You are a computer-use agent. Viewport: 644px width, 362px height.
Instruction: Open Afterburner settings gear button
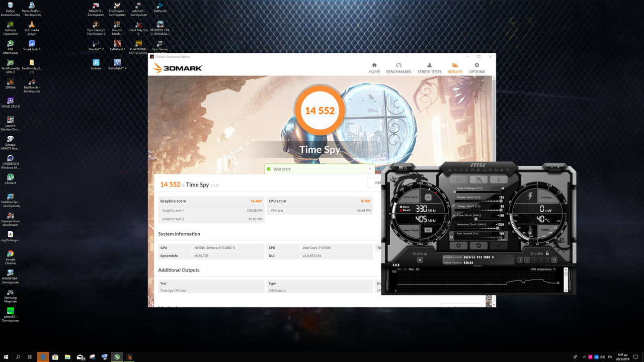[458, 246]
